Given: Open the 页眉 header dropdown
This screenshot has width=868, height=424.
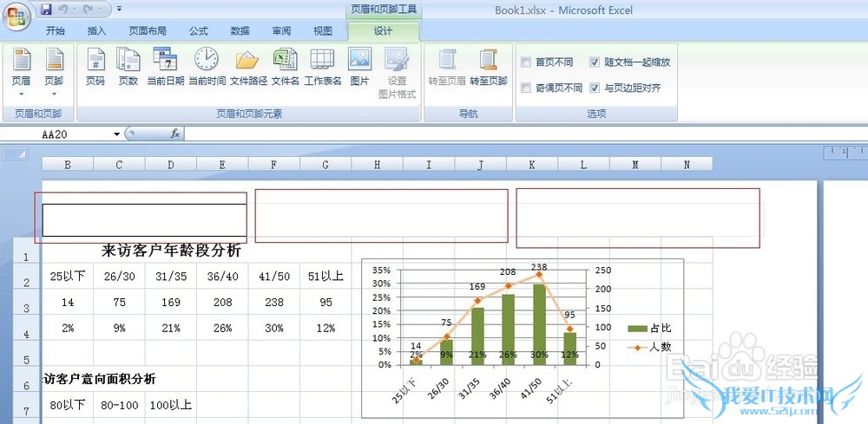Looking at the screenshot, I should (21, 73).
